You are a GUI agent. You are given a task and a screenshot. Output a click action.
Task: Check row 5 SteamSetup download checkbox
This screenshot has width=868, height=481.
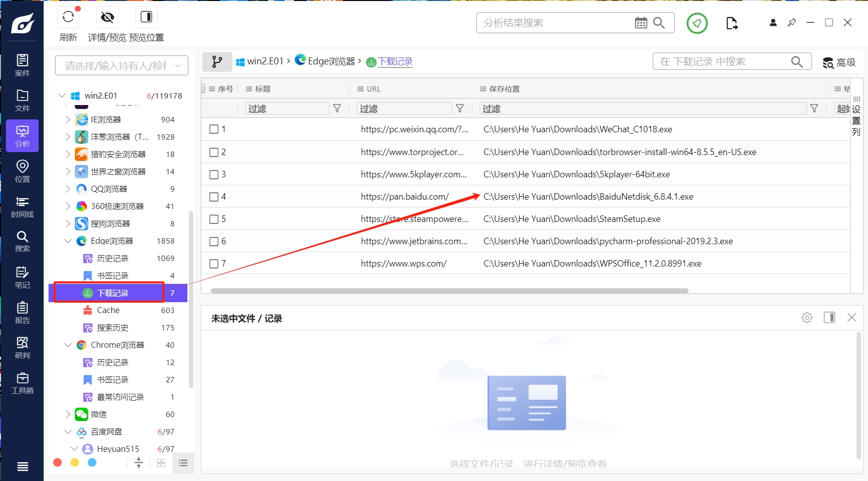pos(214,219)
